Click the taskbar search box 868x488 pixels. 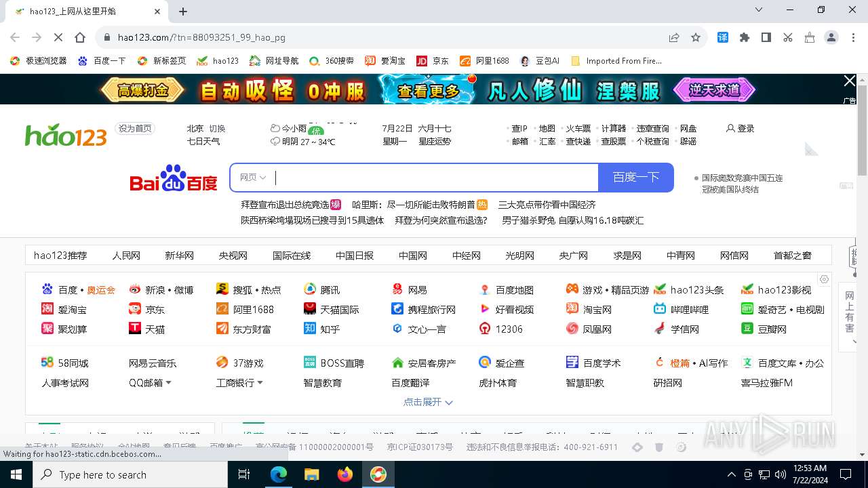130,474
